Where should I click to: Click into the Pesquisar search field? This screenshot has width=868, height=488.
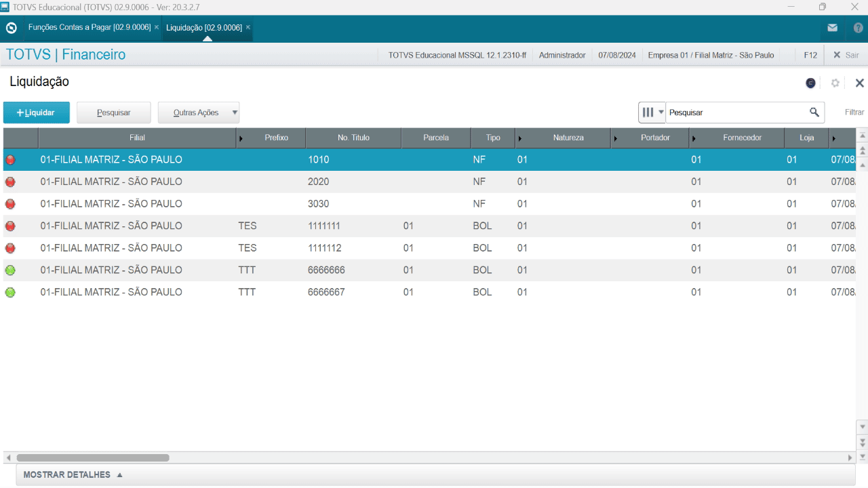pos(736,113)
